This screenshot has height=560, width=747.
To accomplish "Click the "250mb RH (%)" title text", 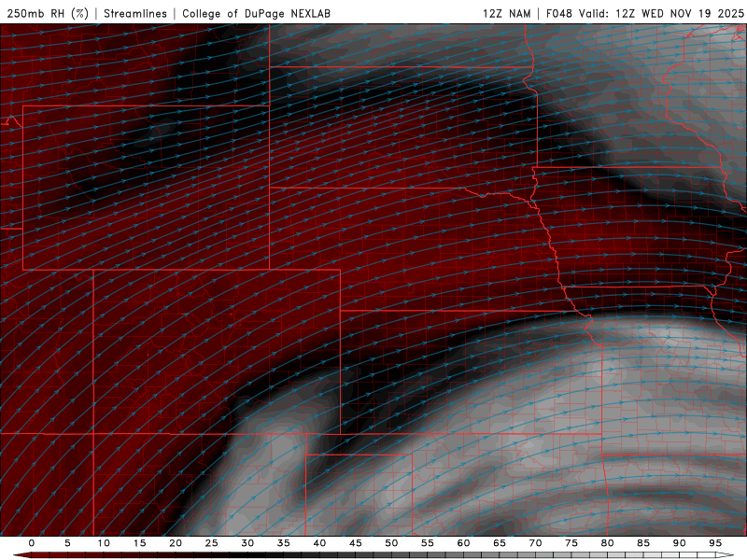I will pos(48,13).
